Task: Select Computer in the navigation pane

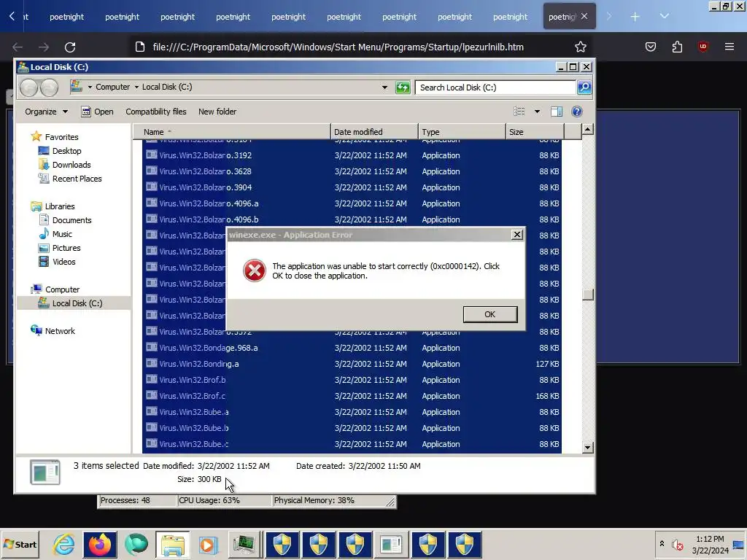Action: pos(62,289)
